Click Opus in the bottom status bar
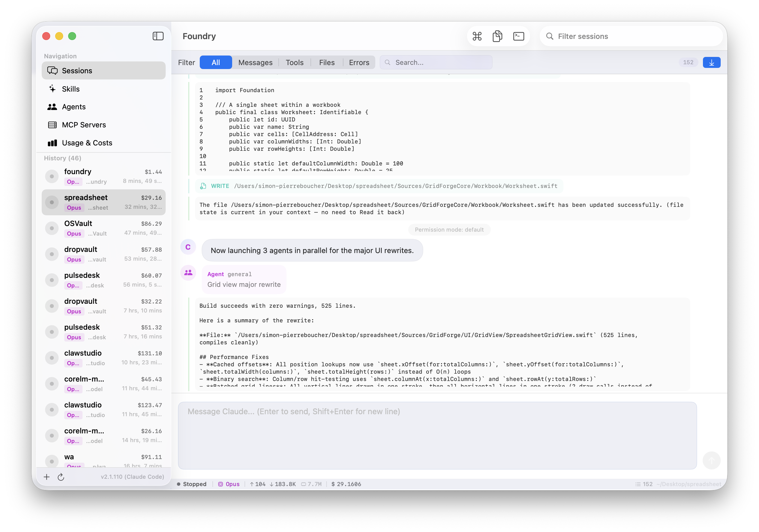Viewport: 759px width, 532px height. [x=232, y=484]
